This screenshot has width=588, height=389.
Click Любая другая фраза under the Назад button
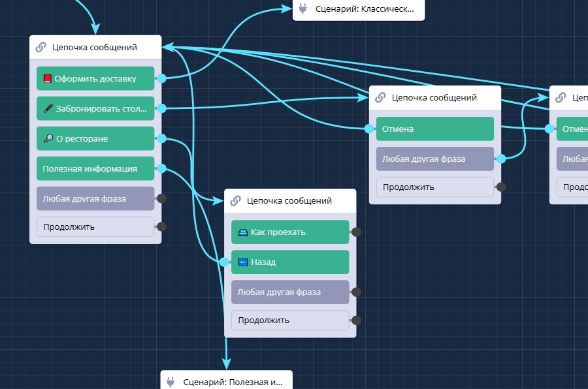point(289,292)
